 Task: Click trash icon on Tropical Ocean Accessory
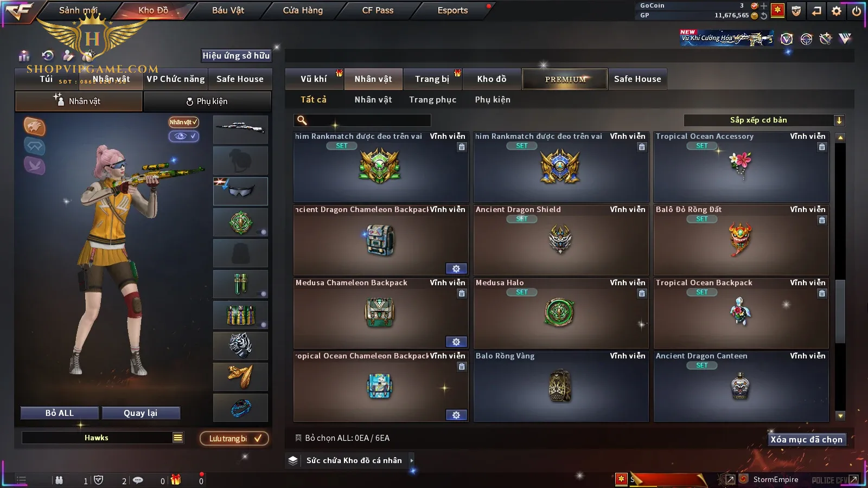tap(822, 147)
